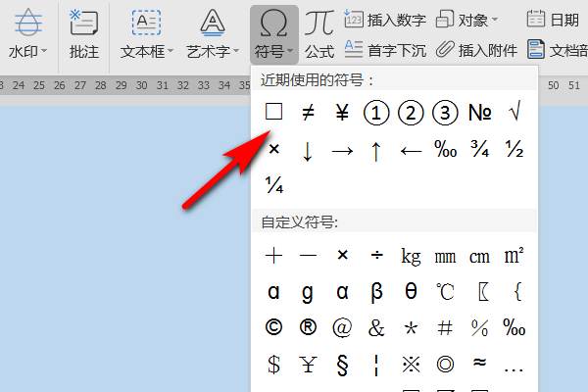
Task: Insert the kg unit symbol
Action: (x=411, y=257)
